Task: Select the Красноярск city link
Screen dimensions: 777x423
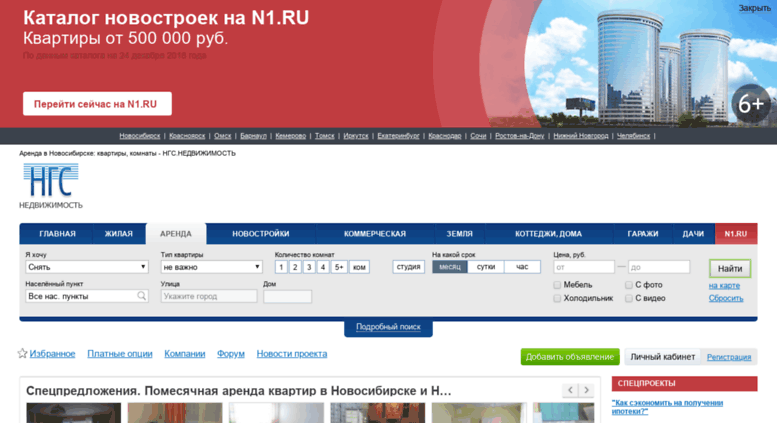Action: (187, 136)
